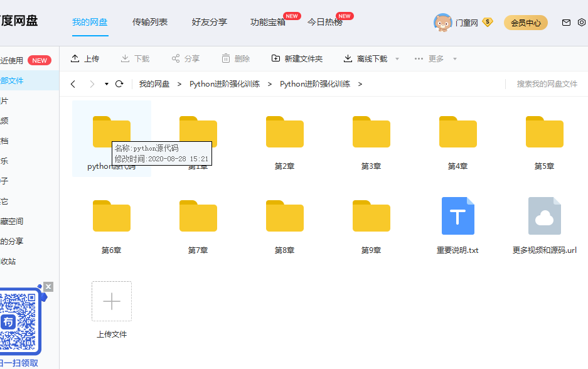Open 会员中心 member center
588x369 pixels.
(x=526, y=23)
